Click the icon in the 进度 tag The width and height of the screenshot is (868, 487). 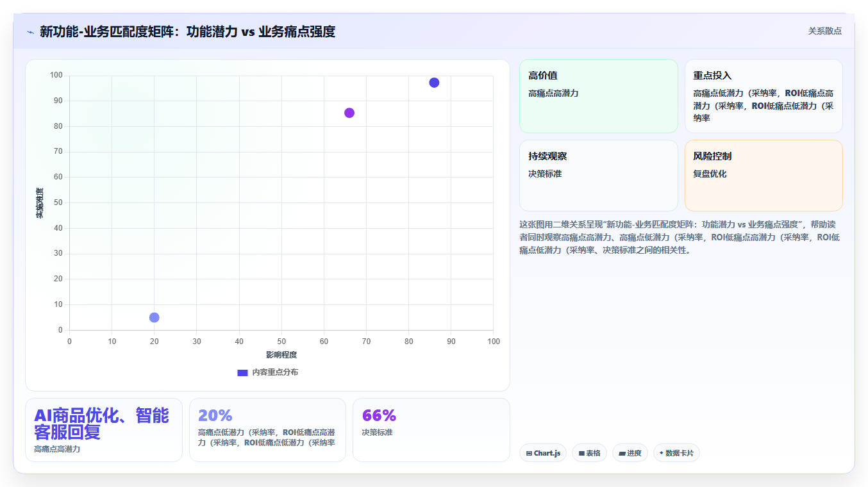pos(622,453)
